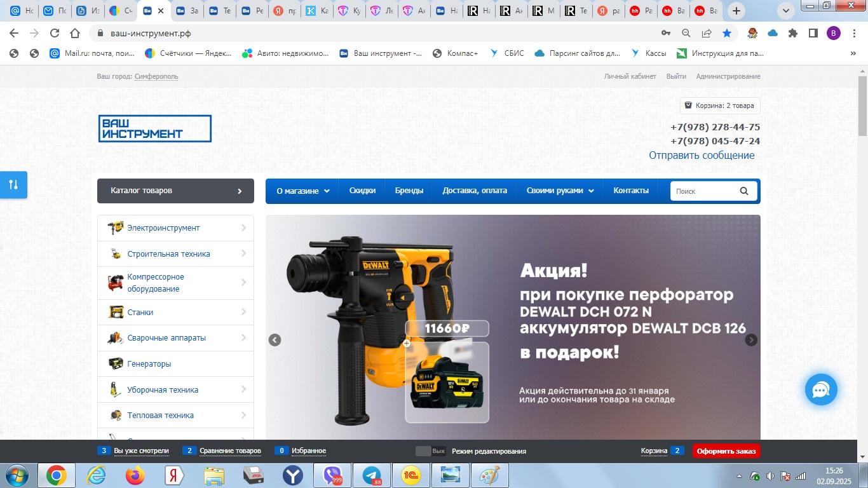Click the zoom magnifier in address bar

686,33
